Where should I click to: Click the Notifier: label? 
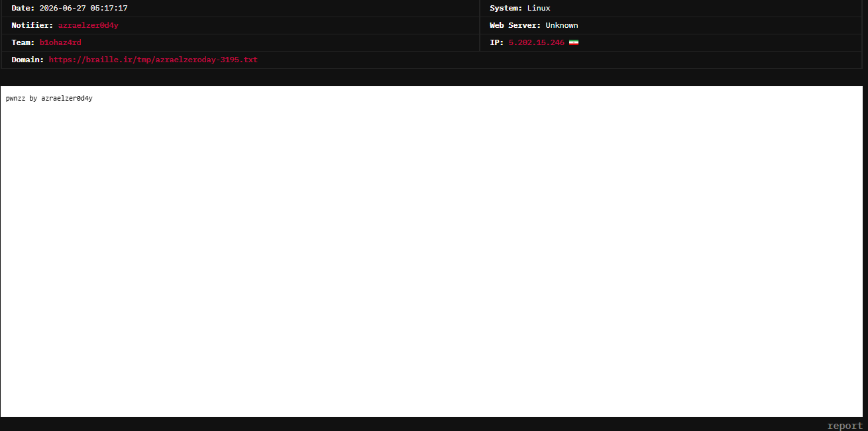point(32,25)
